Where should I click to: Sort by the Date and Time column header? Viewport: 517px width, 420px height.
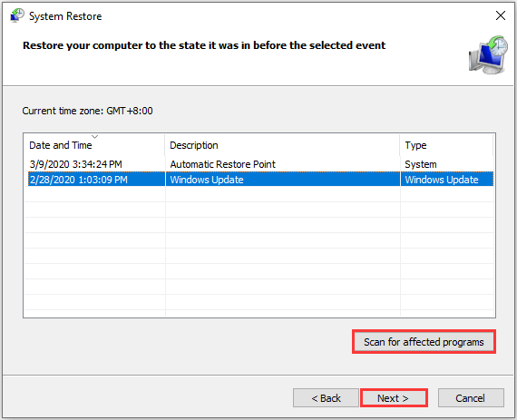coord(94,145)
